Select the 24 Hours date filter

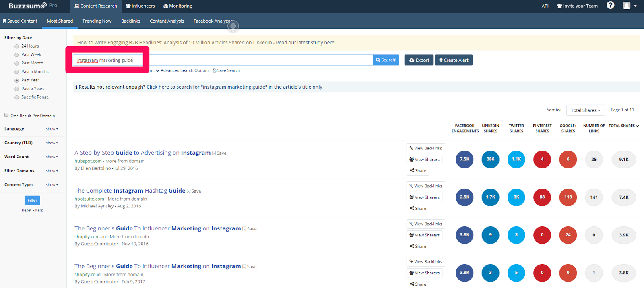coord(17,46)
